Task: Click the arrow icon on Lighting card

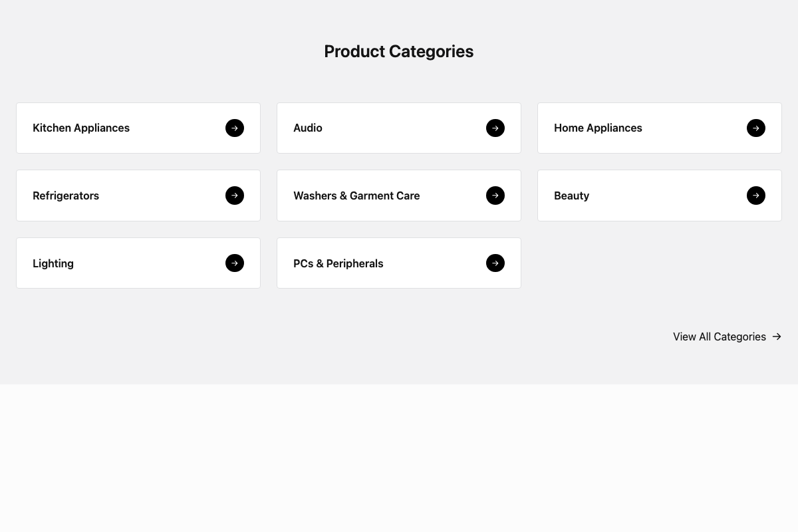Action: [x=235, y=263]
